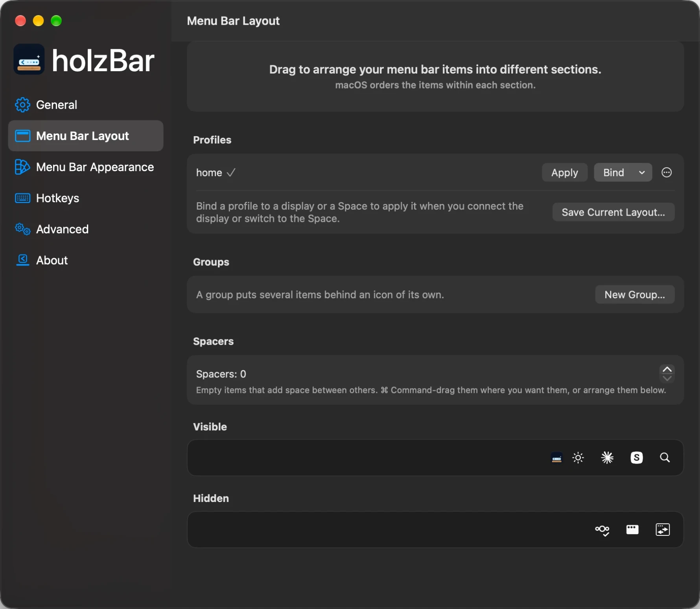
Task: Create a New Group
Action: click(x=635, y=295)
